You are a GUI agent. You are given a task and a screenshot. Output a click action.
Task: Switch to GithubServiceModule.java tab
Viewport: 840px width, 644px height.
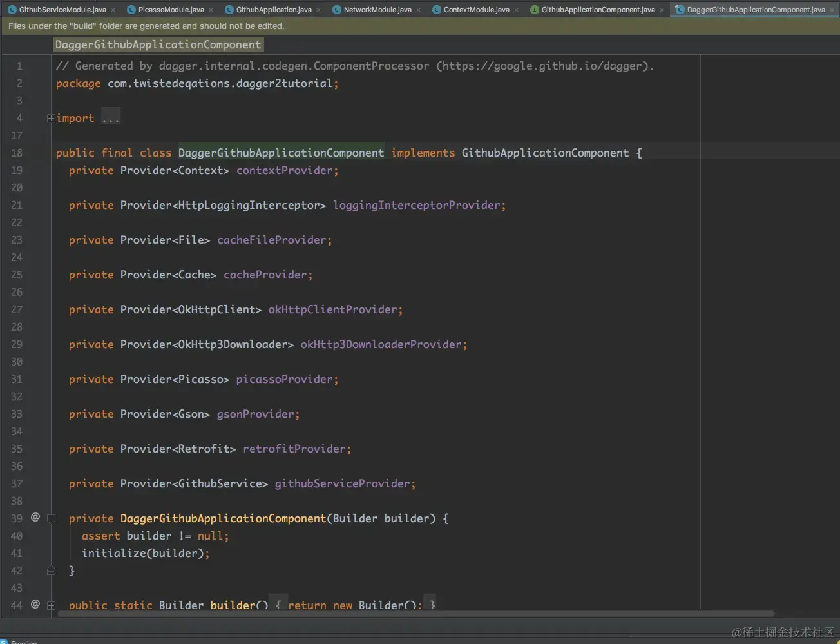[62, 10]
